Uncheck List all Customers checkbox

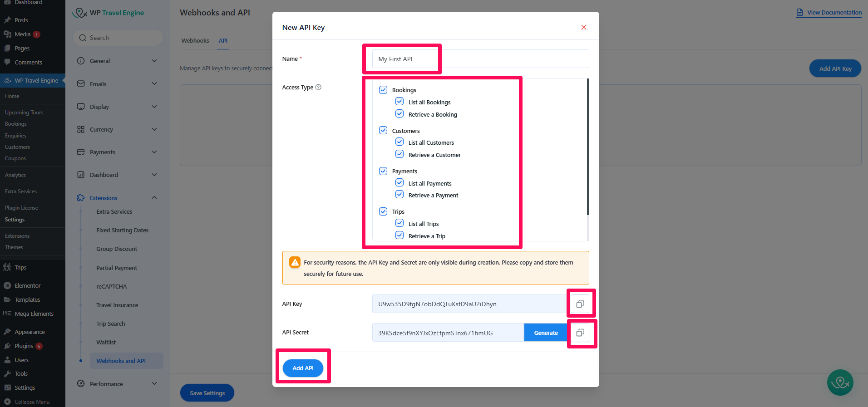(x=399, y=142)
